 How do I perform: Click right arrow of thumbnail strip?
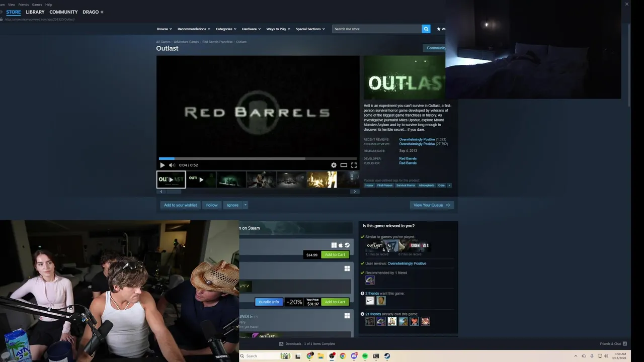coord(355,192)
